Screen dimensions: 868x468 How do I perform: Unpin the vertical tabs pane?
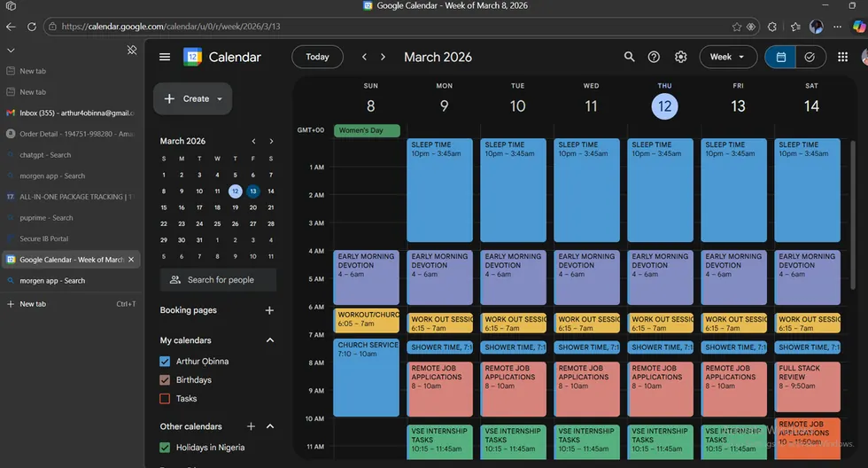pyautogui.click(x=132, y=50)
